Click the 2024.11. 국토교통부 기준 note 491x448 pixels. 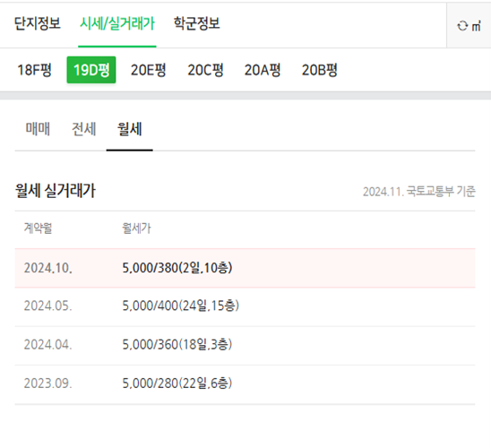(x=419, y=191)
